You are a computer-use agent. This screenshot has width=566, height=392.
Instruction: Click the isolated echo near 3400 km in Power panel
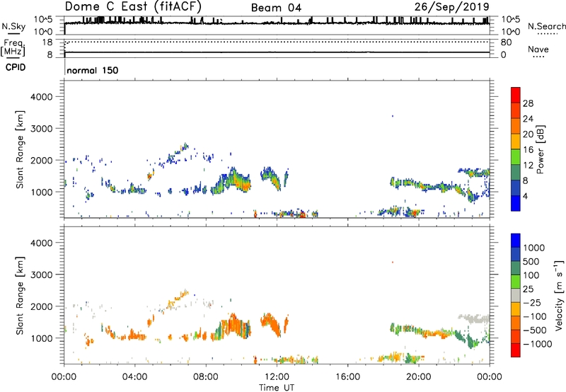393,116
